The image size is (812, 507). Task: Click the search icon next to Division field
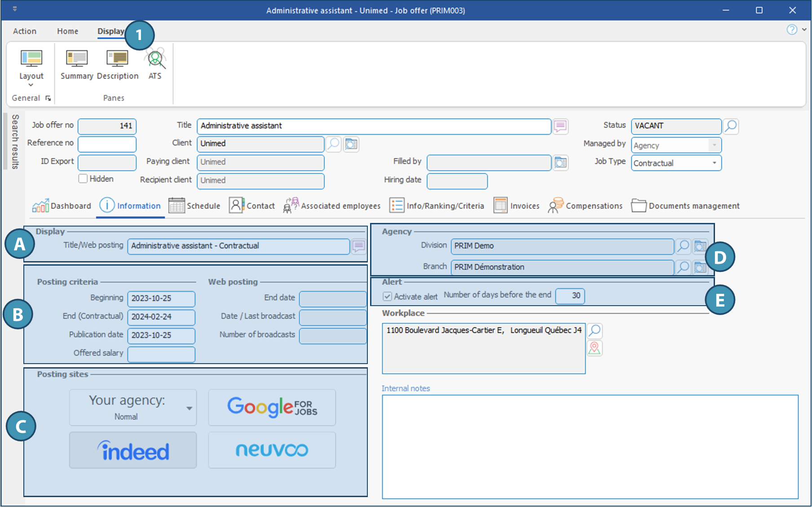[x=683, y=246]
